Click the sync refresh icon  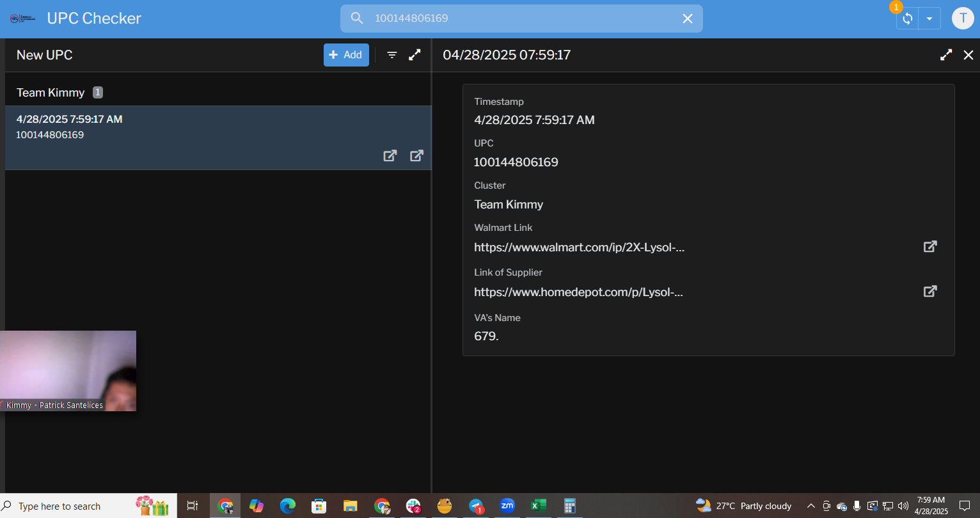click(907, 19)
